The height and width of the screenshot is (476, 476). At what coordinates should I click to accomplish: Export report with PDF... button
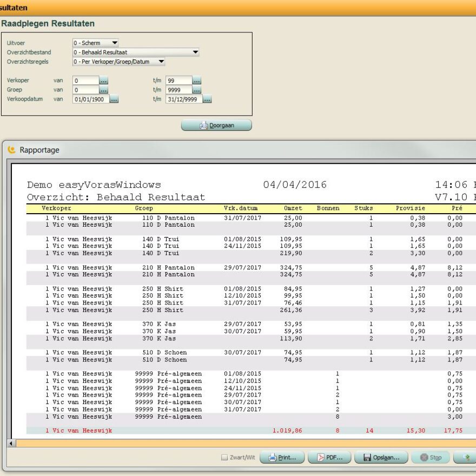point(329,457)
